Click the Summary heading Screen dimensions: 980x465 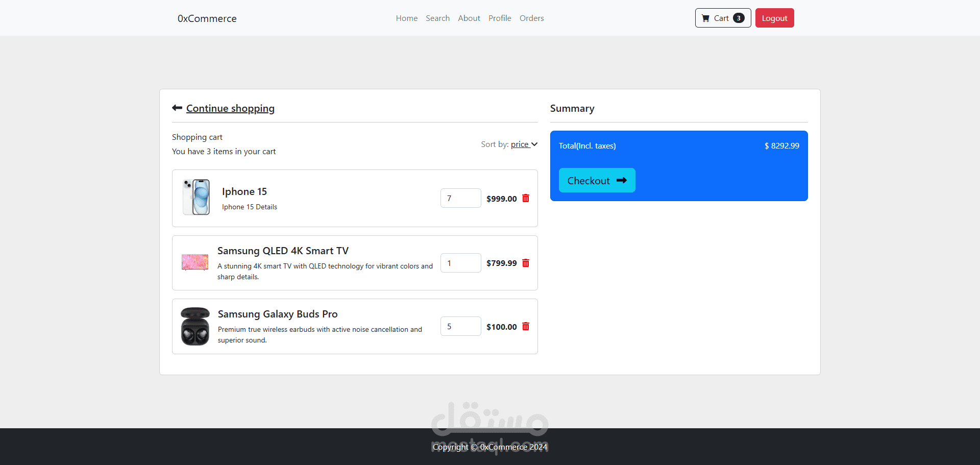point(572,108)
